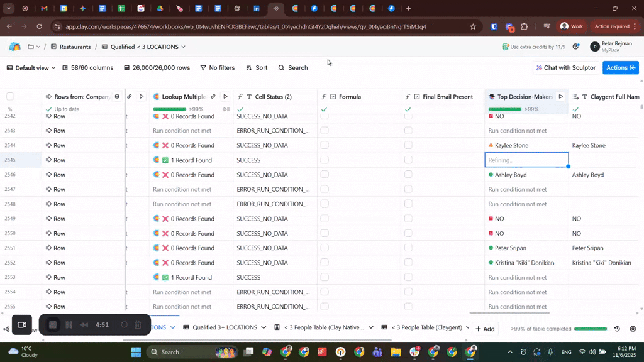
Task: Open table history clock icon
Action: click(617, 329)
